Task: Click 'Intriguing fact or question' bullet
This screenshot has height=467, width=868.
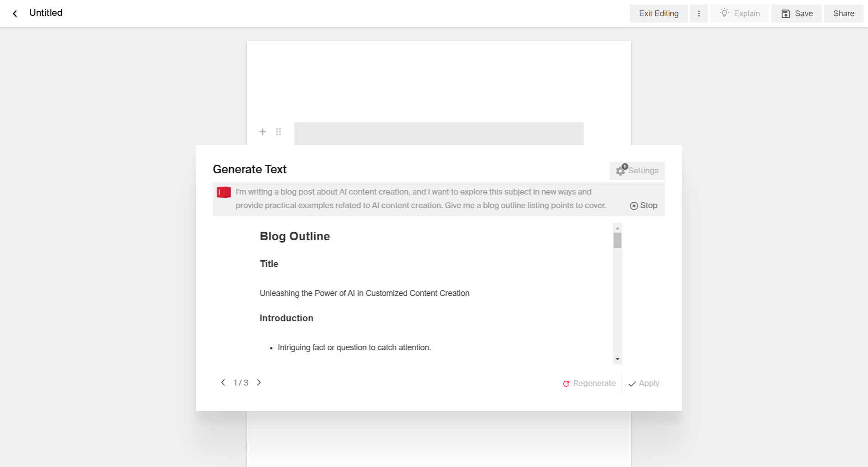Action: (354, 348)
